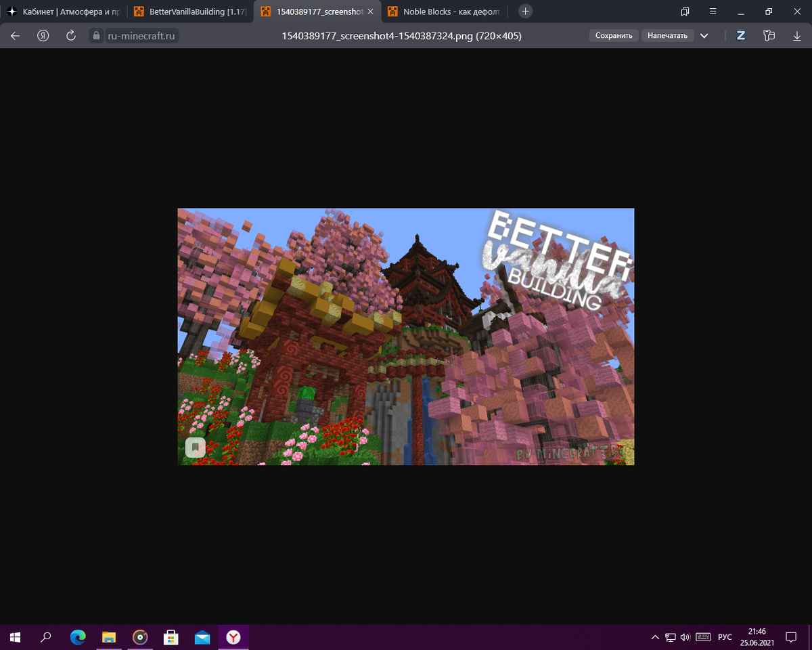Expand the chevron next to Напечатать

704,36
